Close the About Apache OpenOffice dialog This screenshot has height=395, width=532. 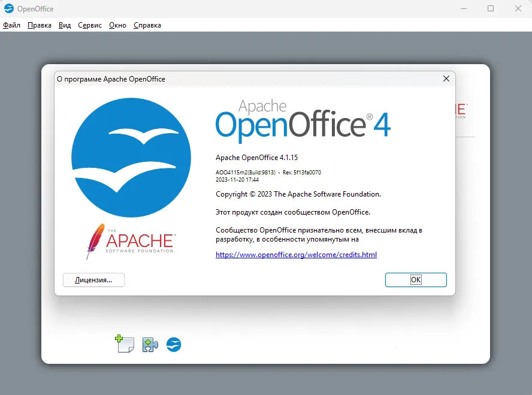tap(446, 79)
